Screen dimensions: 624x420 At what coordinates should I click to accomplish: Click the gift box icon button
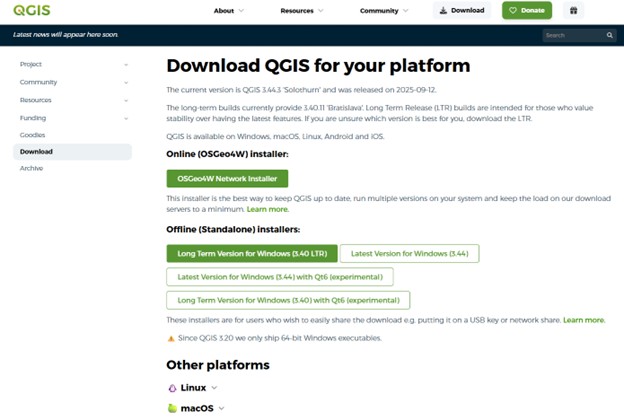(572, 10)
